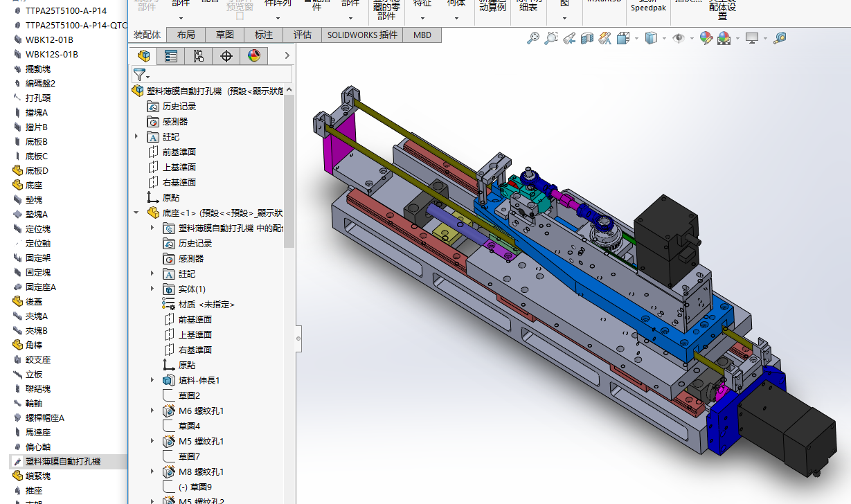This screenshot has width=851, height=504.
Task: Expand the M6 螺紋孔1 feature node
Action: pyautogui.click(x=152, y=411)
